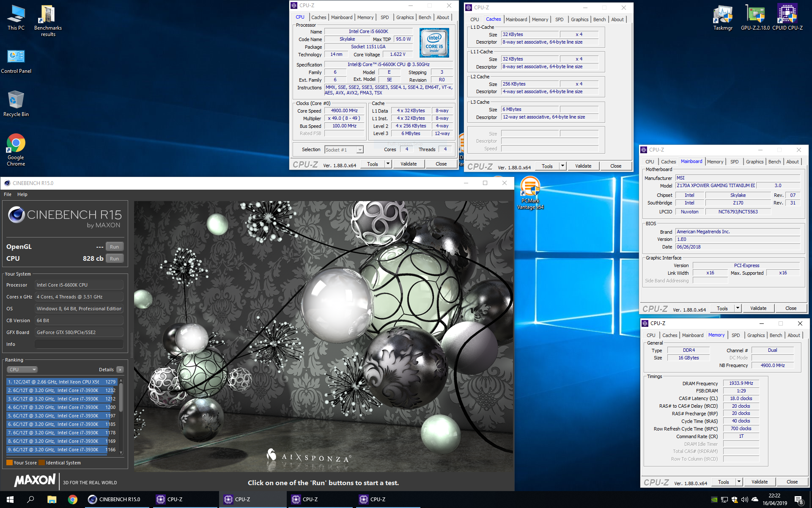The width and height of the screenshot is (812, 508).
Task: Click the 828 cb CPU score
Action: (93, 258)
